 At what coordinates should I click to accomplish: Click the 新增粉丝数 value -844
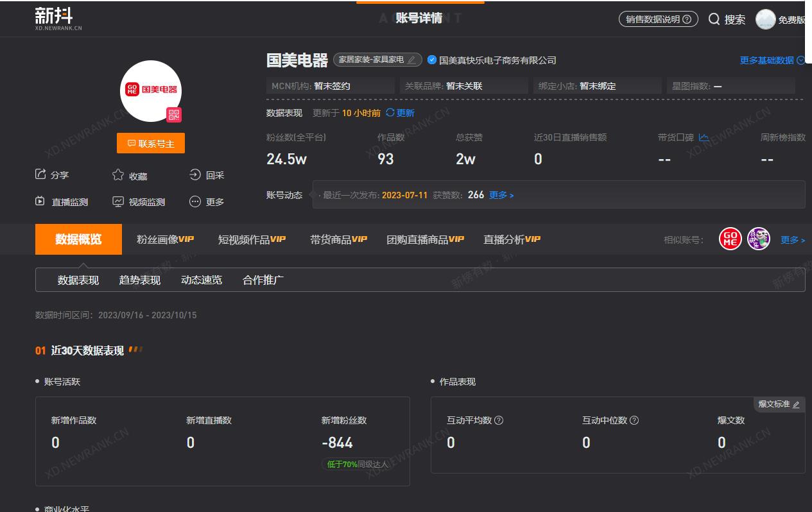[x=337, y=443]
